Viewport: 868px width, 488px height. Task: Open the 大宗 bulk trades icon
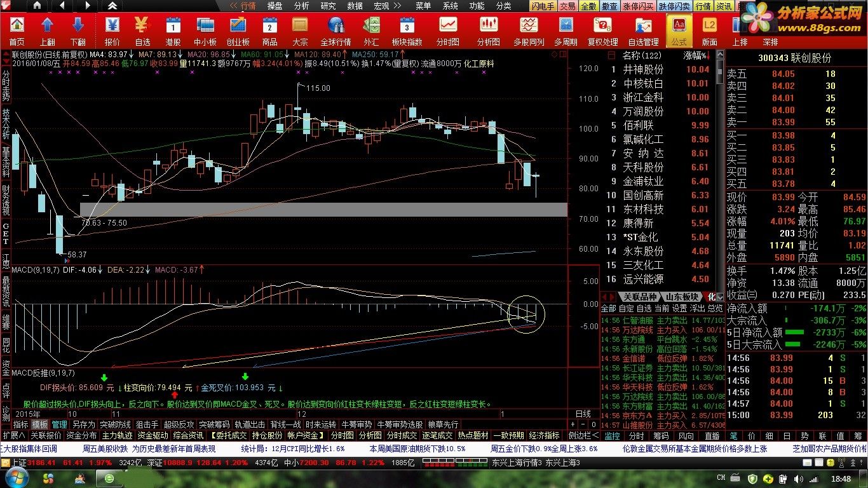point(300,30)
